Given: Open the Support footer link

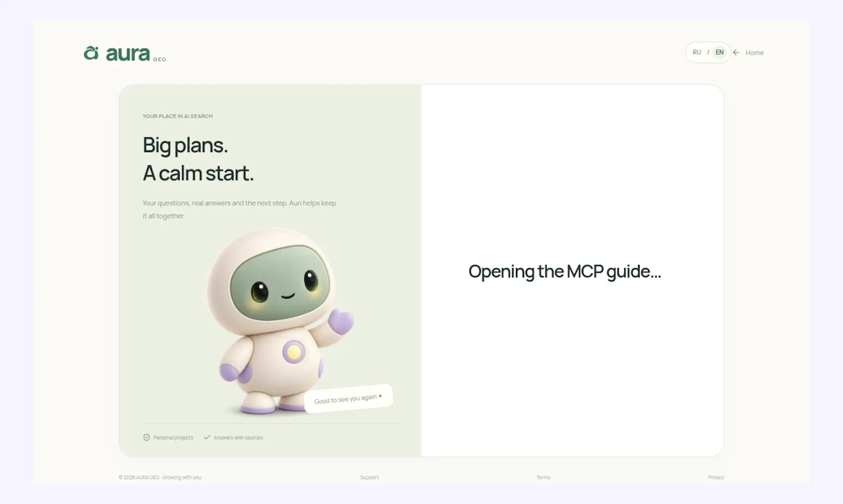Looking at the screenshot, I should point(369,478).
